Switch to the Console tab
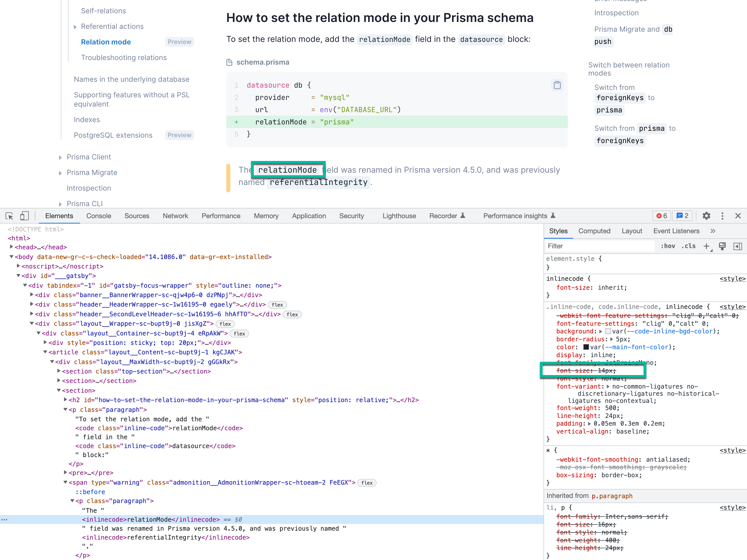Image resolution: width=747 pixels, height=560 pixels. (98, 216)
